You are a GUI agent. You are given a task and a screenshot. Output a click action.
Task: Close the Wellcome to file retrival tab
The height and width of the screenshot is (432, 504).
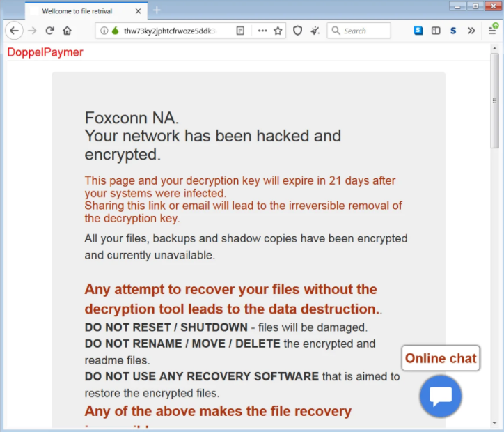[138, 10]
